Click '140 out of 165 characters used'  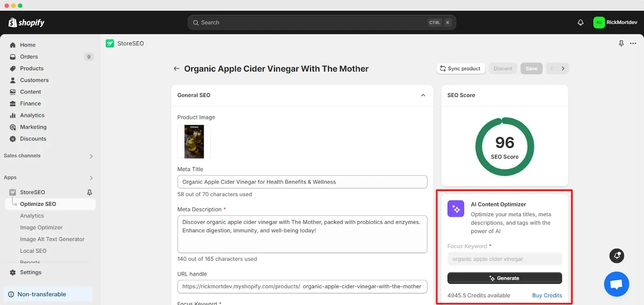point(217,259)
